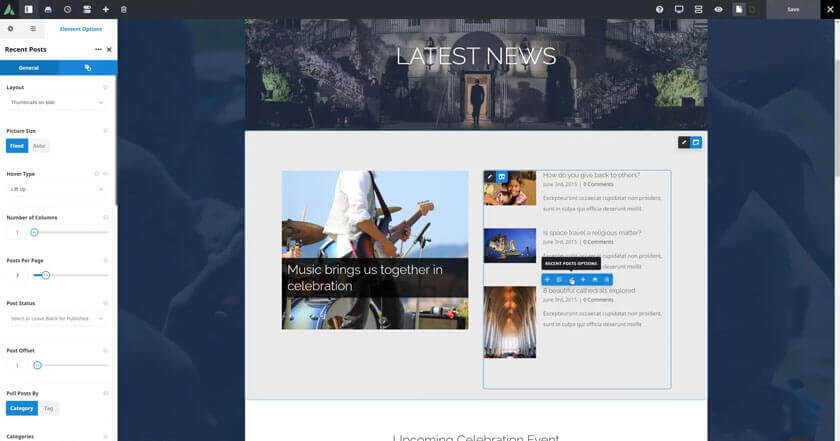Open the Post Status select field

pyautogui.click(x=57, y=318)
